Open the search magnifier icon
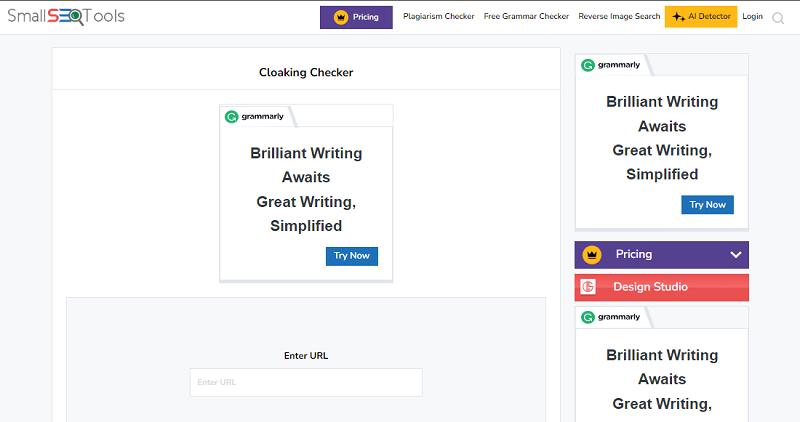Screen dimensions: 800x422 point(778,17)
